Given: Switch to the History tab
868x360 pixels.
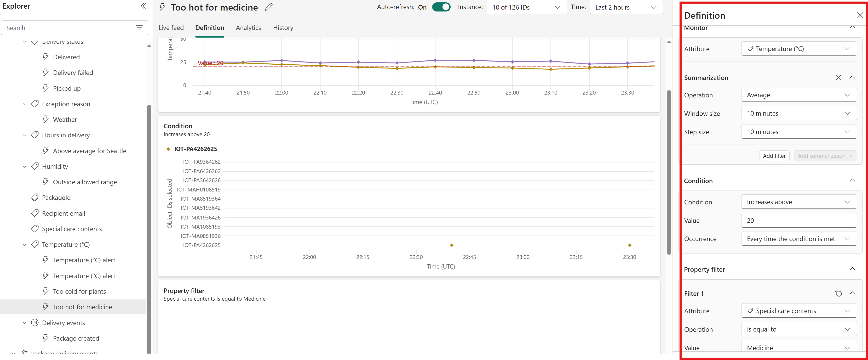Looking at the screenshot, I should point(283,28).
